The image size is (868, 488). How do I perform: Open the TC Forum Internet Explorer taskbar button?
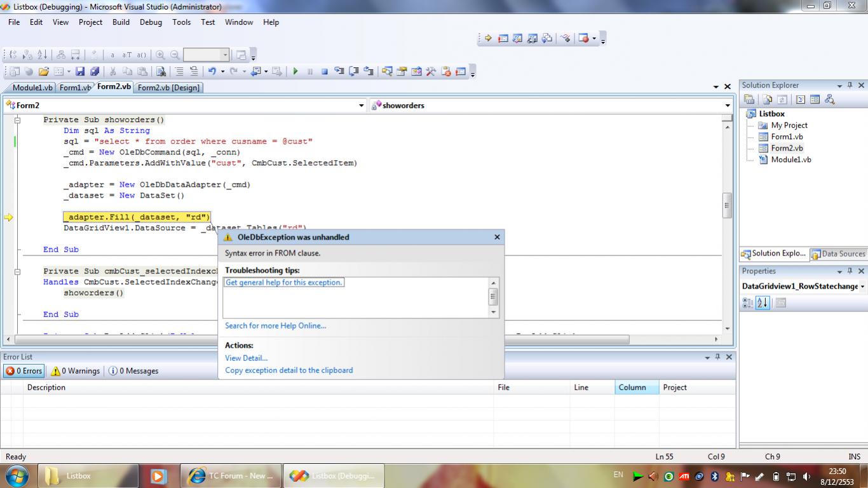click(x=231, y=475)
